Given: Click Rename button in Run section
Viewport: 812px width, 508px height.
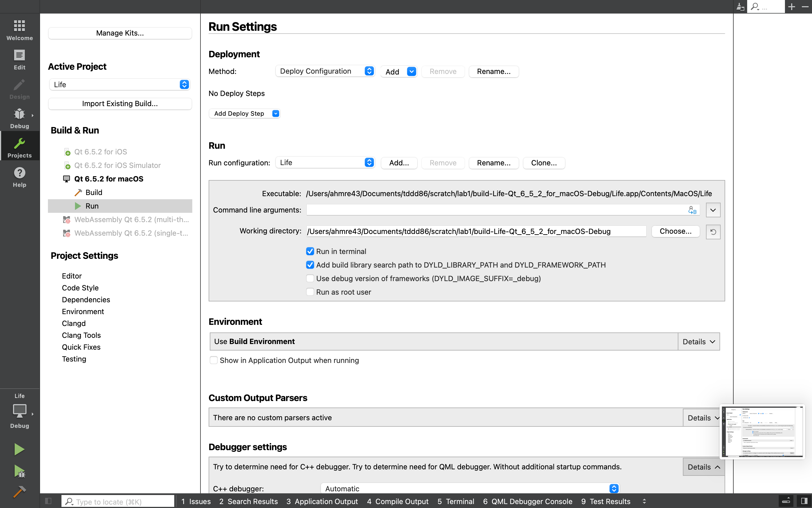Looking at the screenshot, I should tap(494, 163).
